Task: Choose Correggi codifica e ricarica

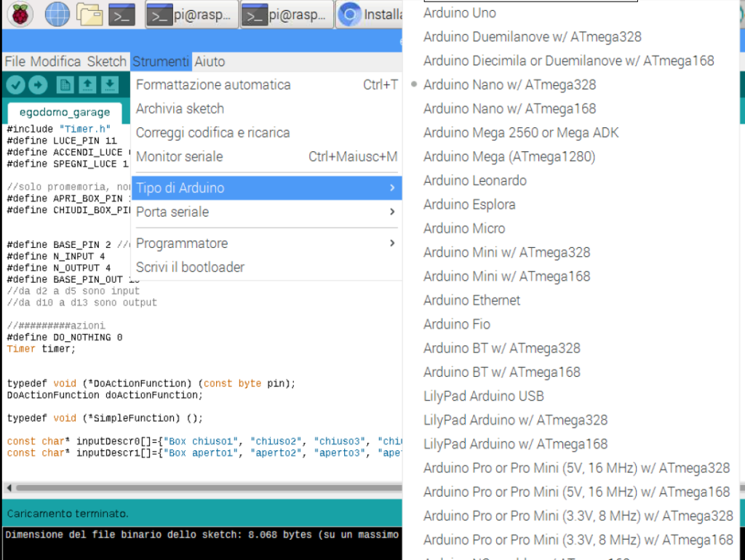Action: 266,132
